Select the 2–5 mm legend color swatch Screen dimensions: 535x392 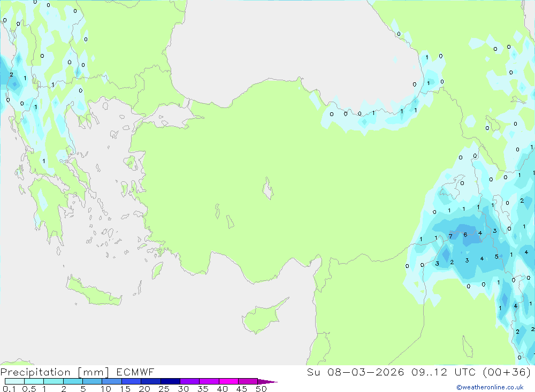pos(73,381)
